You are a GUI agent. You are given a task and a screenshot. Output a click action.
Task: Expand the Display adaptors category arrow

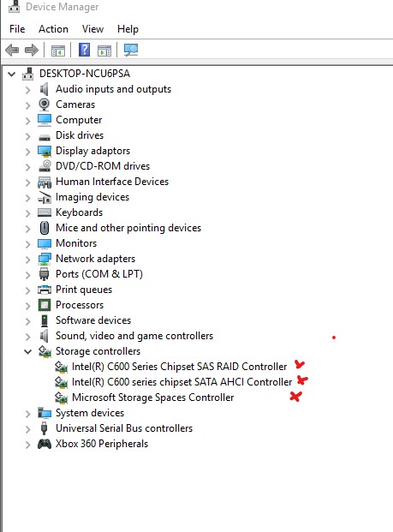27,152
